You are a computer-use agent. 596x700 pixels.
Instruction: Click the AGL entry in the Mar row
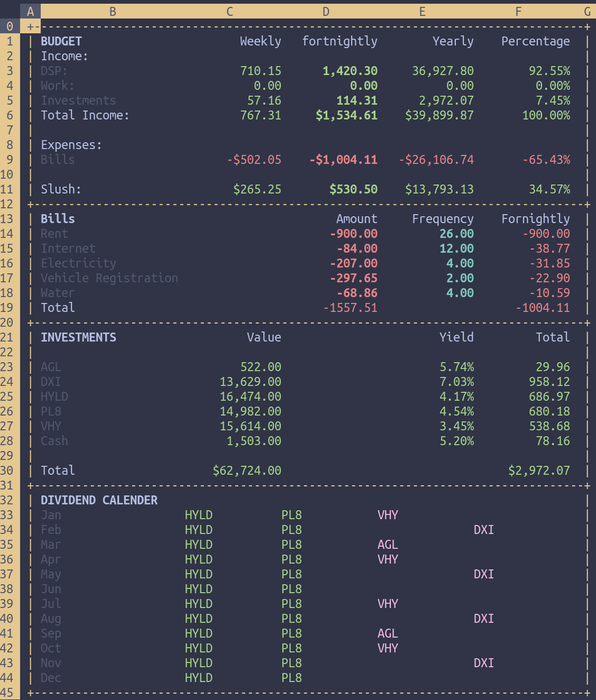pyautogui.click(x=388, y=545)
